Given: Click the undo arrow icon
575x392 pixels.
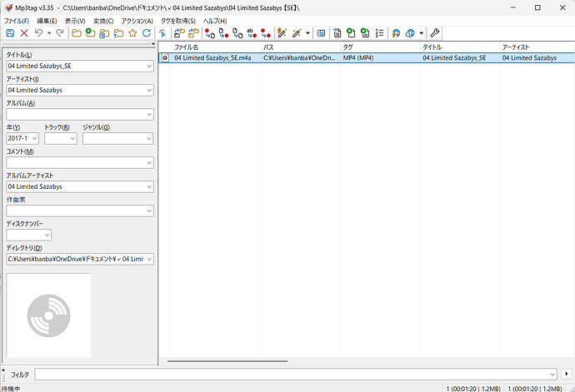Looking at the screenshot, I should click(38, 33).
